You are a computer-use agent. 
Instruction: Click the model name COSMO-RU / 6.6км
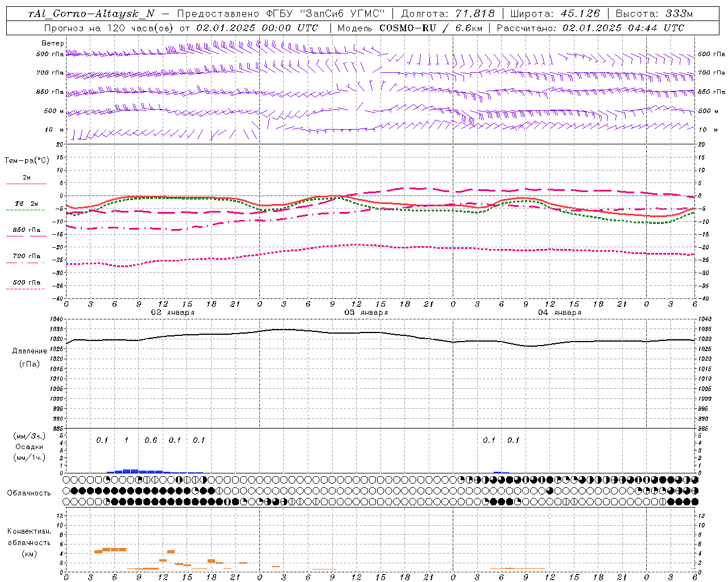[431, 28]
